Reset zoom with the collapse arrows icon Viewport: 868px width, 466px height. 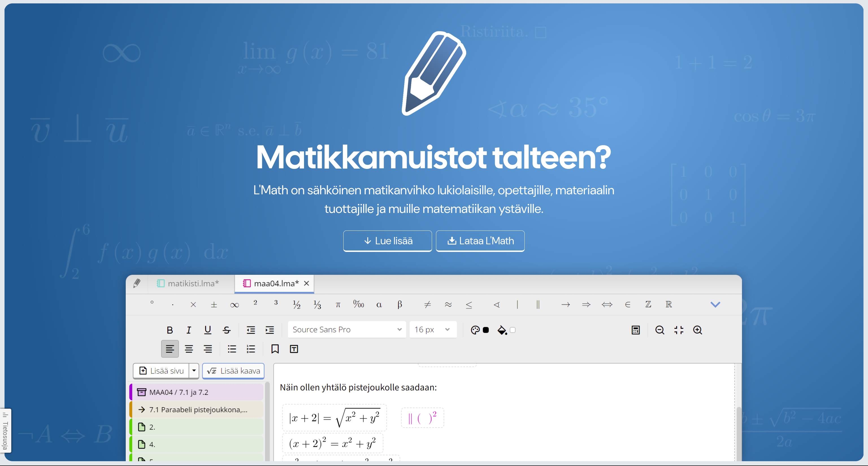[679, 330]
